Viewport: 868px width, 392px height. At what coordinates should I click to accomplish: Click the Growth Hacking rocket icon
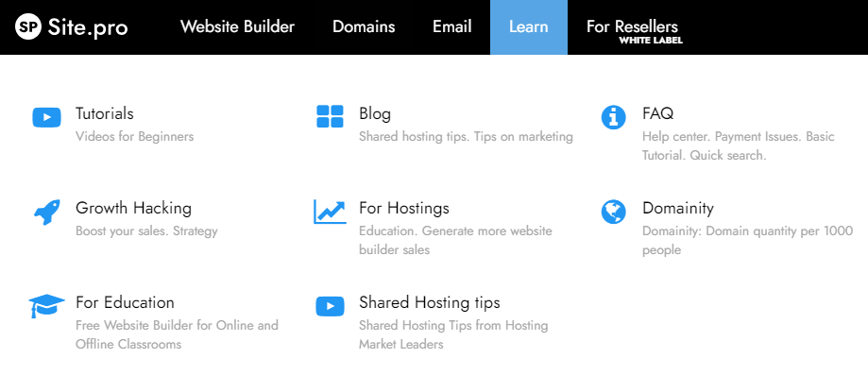[x=46, y=212]
